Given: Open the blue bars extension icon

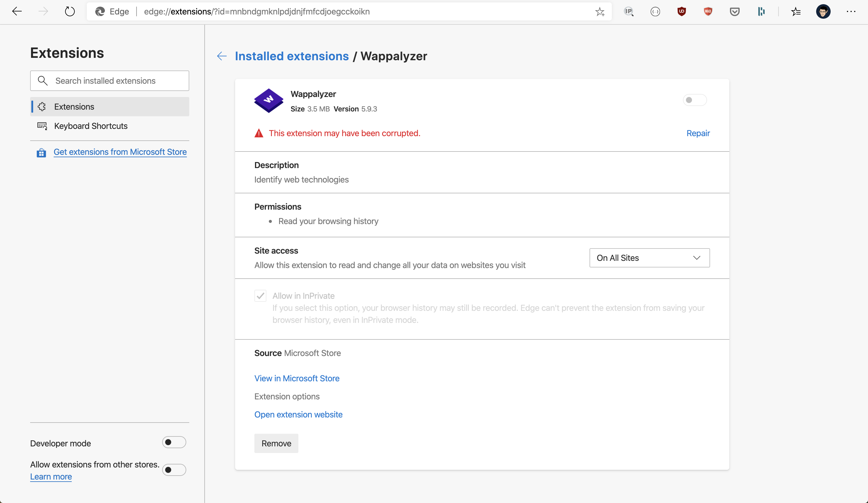Looking at the screenshot, I should tap(761, 11).
